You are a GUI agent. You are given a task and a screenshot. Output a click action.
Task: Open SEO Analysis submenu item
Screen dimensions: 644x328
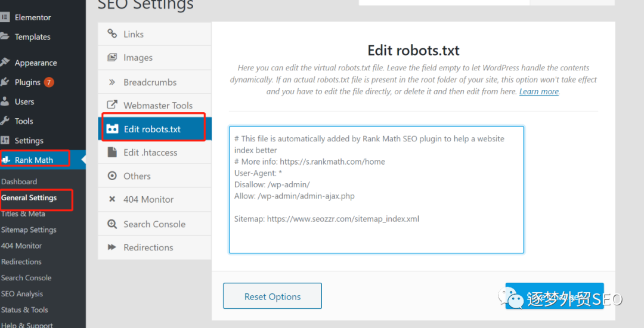22,293
